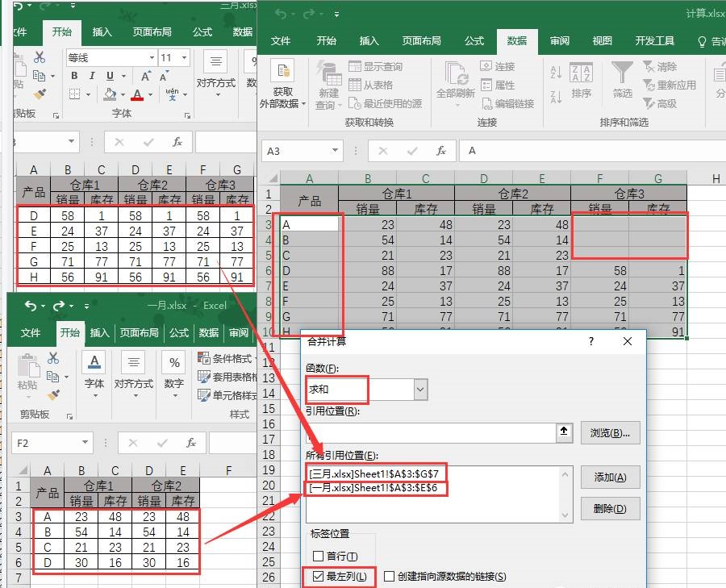Expand the Name Box dropdown beside A3

335,151
